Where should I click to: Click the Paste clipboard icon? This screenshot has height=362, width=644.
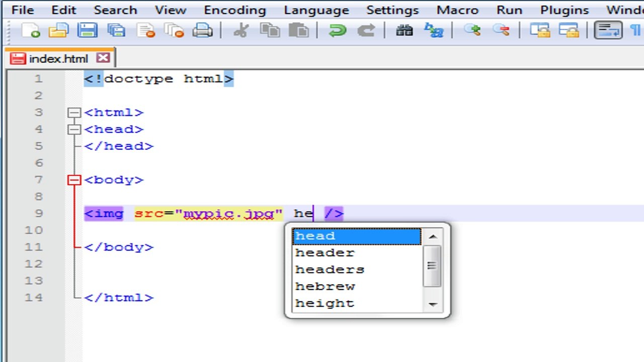298,31
